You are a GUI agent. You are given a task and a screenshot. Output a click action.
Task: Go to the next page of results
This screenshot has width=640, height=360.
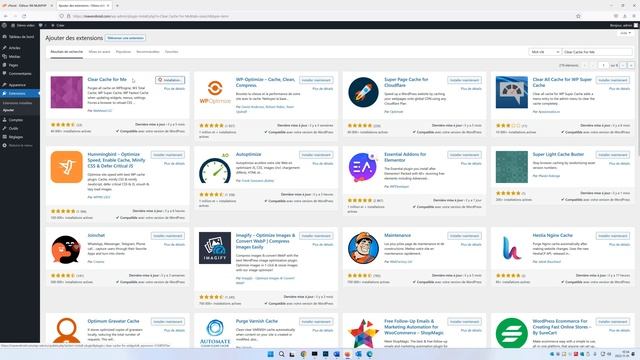(623, 65)
